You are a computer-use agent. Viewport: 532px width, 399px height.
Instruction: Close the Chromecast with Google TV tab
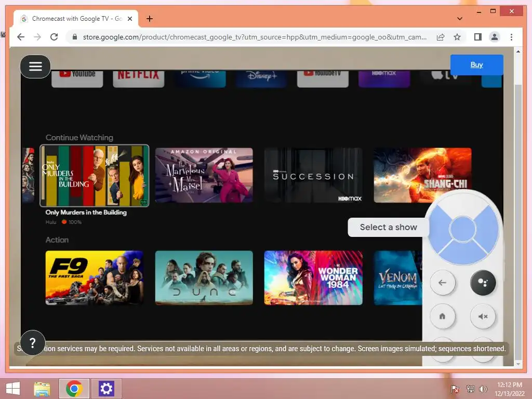[129, 19]
